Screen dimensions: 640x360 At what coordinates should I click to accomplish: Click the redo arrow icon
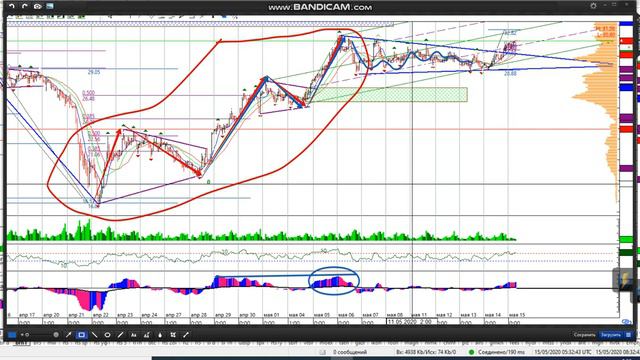tap(25, 6)
